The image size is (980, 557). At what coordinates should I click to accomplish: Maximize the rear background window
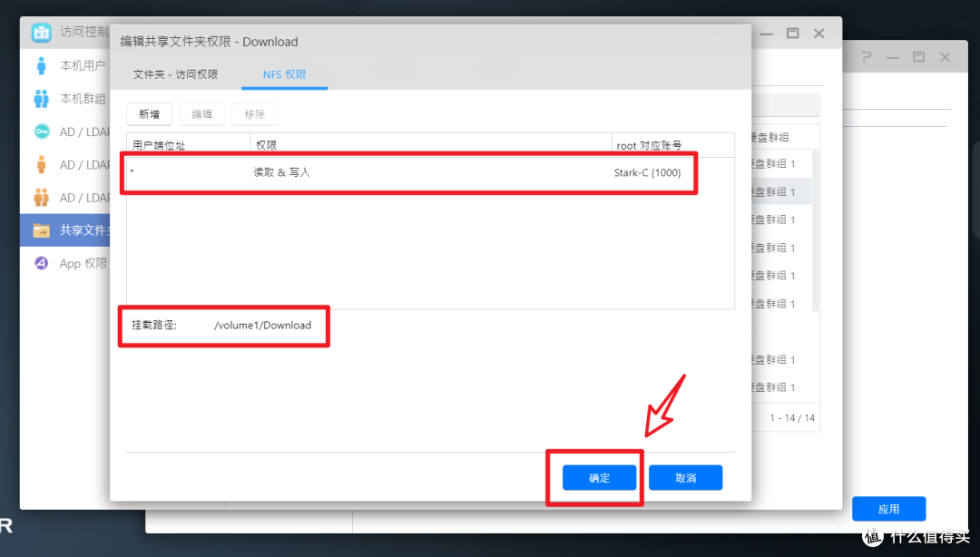click(918, 57)
